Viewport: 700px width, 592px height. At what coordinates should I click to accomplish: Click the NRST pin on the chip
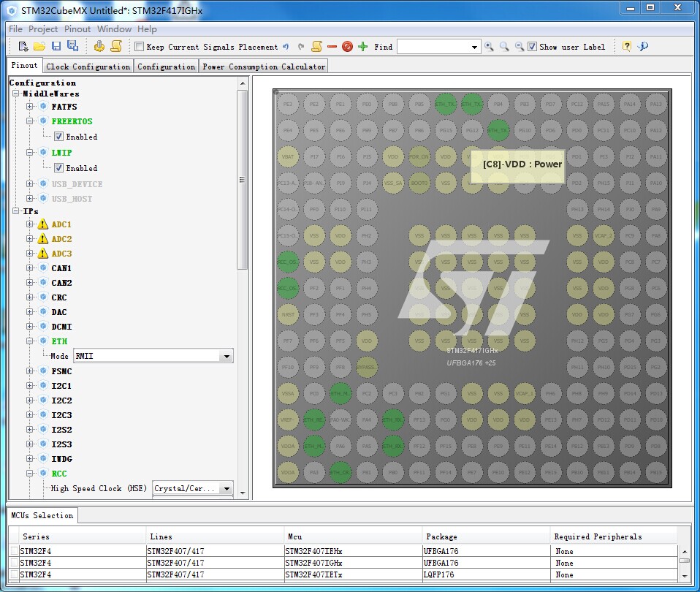pos(288,314)
